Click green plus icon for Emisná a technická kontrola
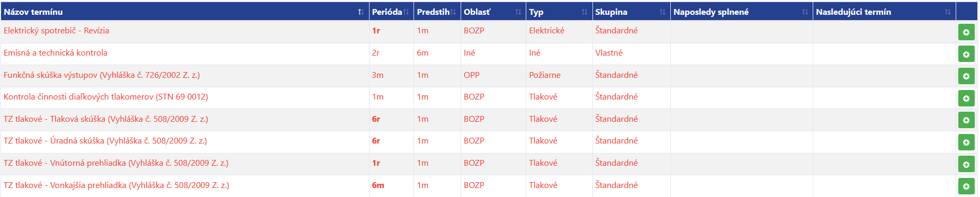This screenshot has height=197, width=980. 966,54
